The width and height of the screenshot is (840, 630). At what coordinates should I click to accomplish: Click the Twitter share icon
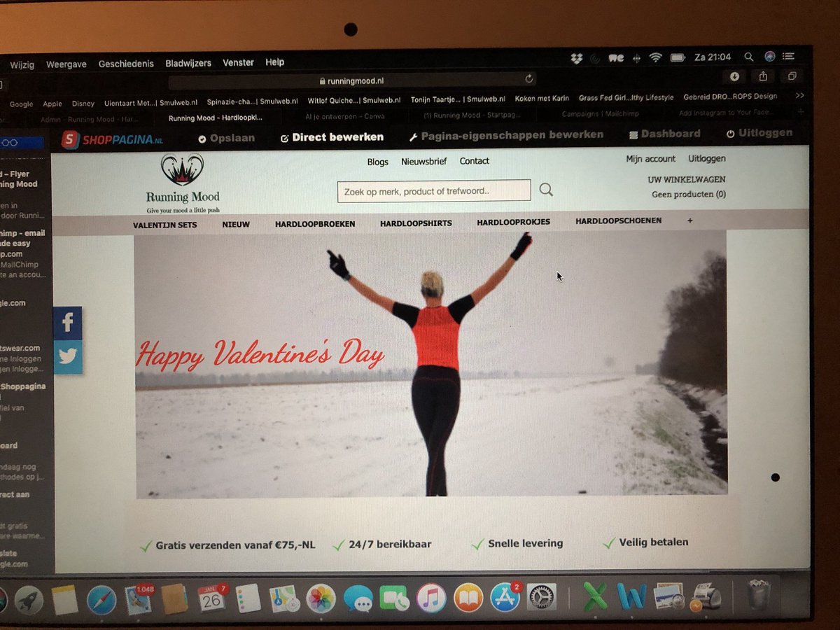point(68,357)
